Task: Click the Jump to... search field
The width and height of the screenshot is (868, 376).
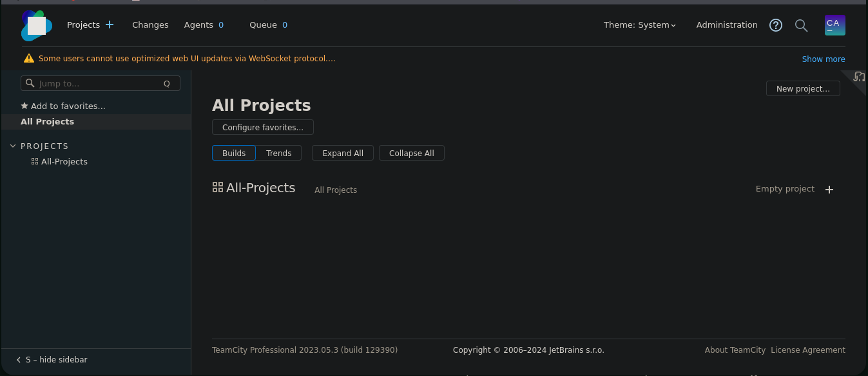Action: [100, 83]
